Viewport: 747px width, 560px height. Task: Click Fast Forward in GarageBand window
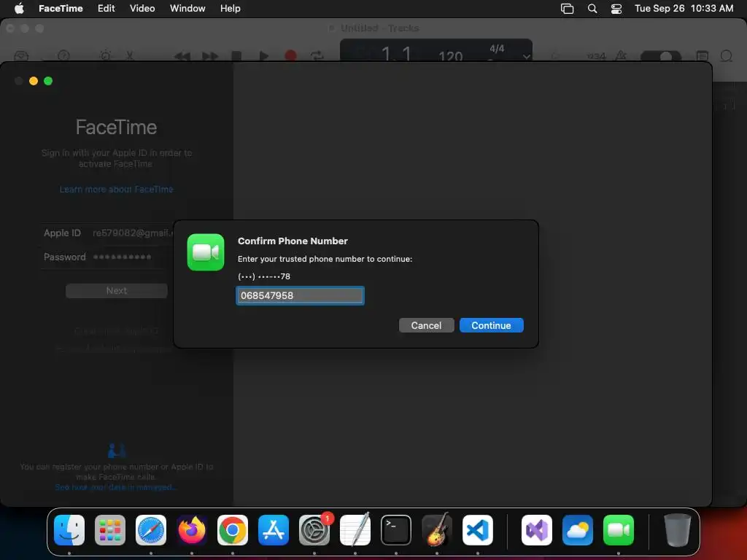coord(209,56)
